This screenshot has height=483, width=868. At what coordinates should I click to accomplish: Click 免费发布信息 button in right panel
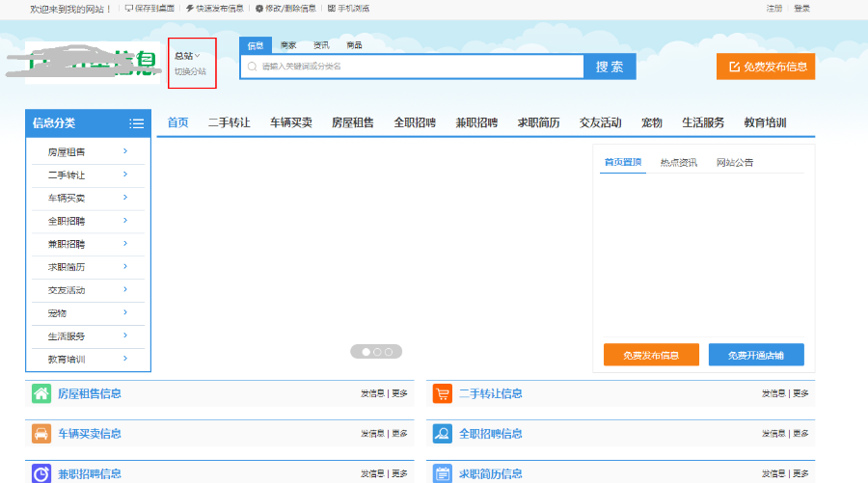tap(651, 355)
